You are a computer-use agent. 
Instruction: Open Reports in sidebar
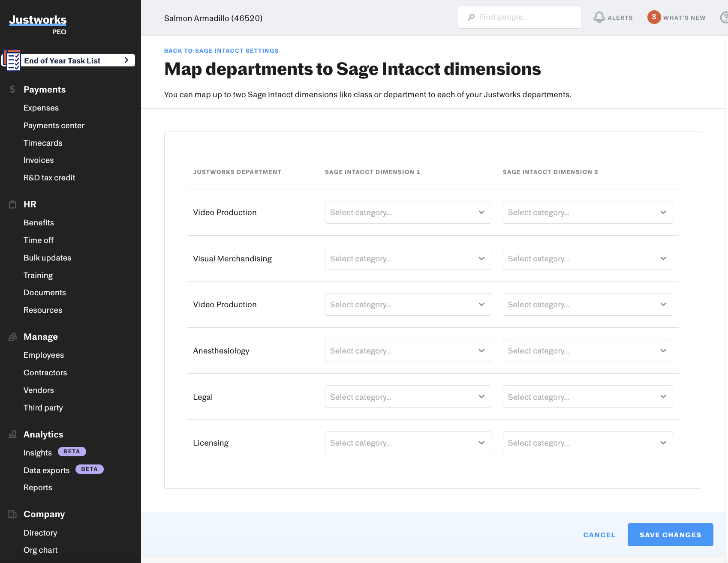38,488
